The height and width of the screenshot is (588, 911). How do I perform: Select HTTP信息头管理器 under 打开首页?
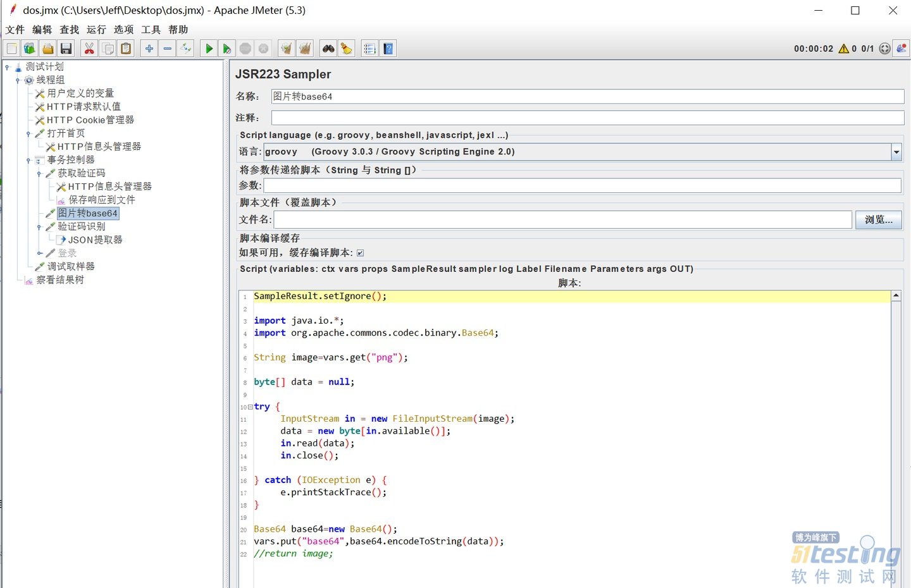point(99,147)
